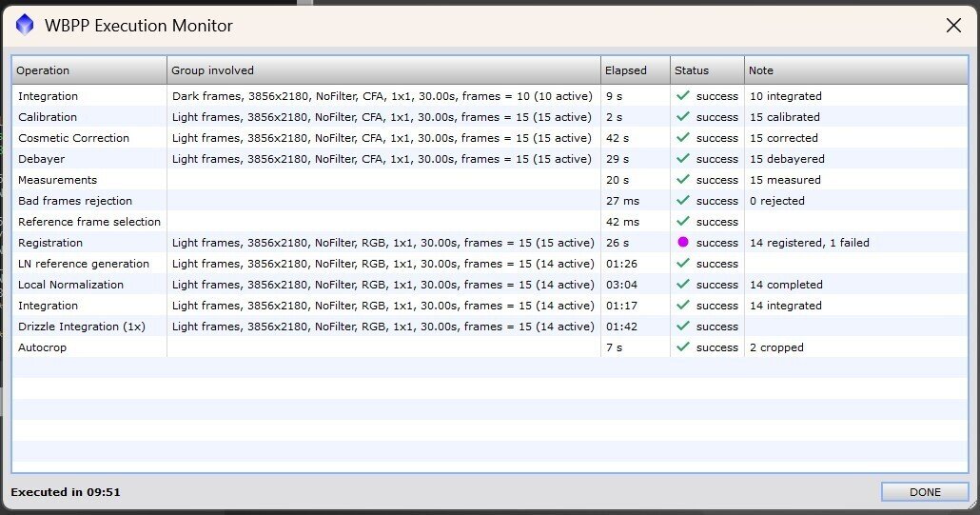This screenshot has width=980, height=515.
Task: Click the '42 ms' elapsed value
Action: pos(622,222)
